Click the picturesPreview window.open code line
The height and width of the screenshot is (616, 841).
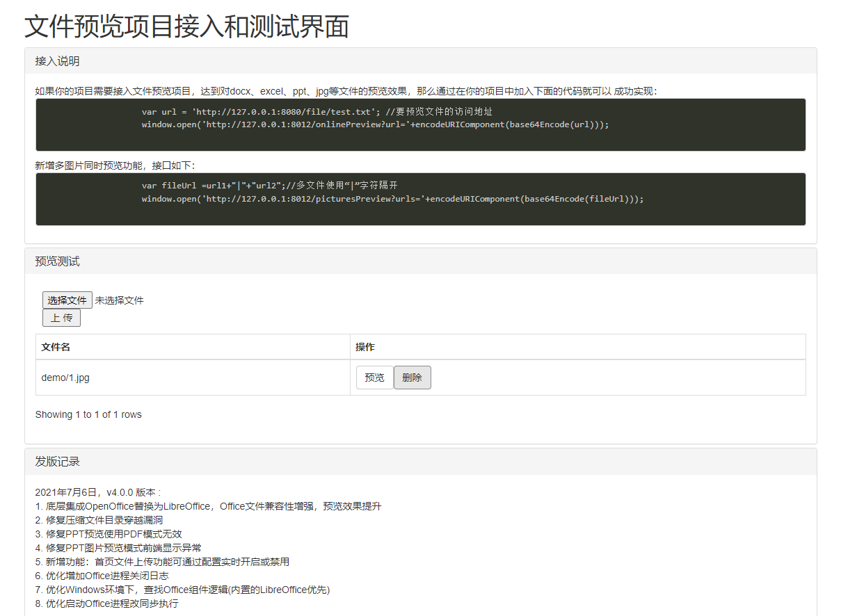click(393, 199)
